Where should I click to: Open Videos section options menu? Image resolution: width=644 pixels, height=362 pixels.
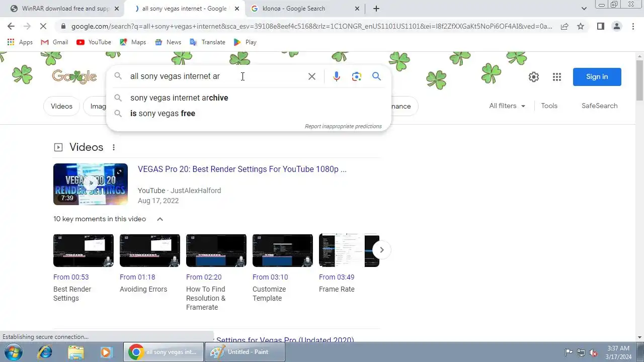[114, 147]
